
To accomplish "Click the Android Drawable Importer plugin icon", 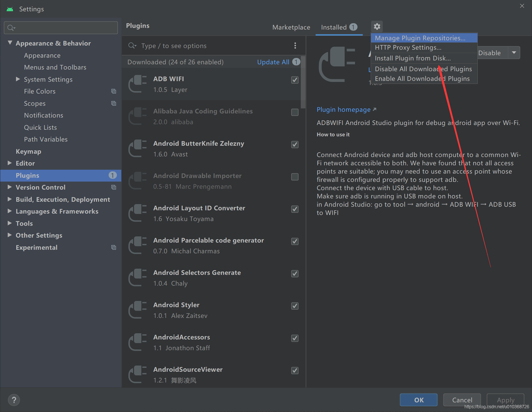I will 137,181.
